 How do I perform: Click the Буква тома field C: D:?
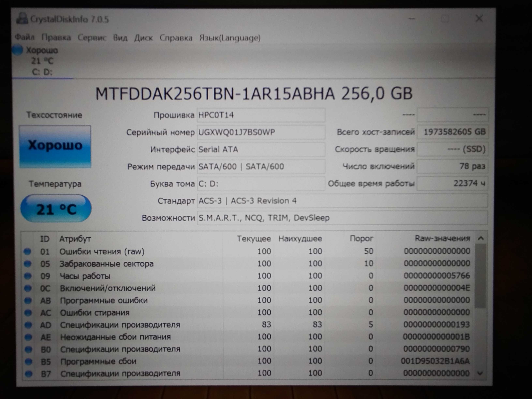tap(261, 184)
